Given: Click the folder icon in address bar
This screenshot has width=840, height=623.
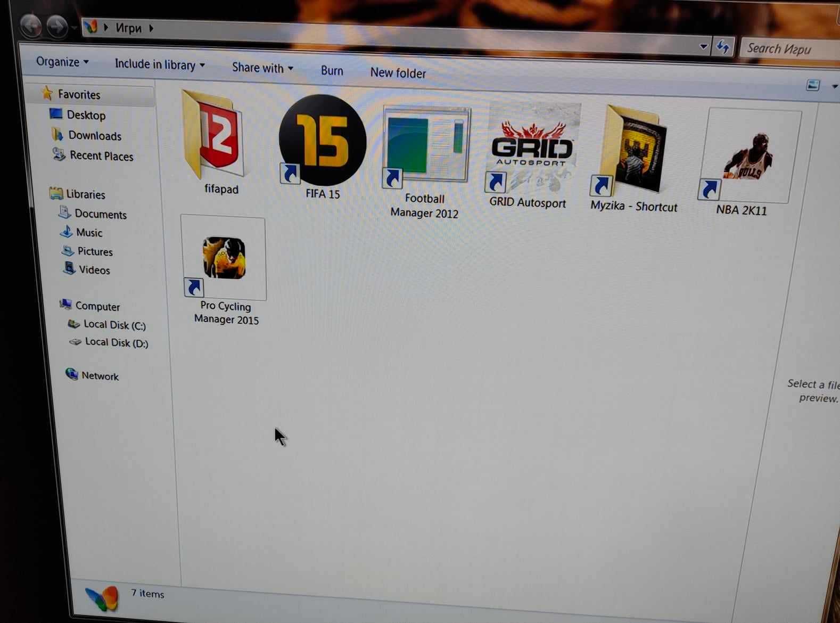Looking at the screenshot, I should coord(90,26).
